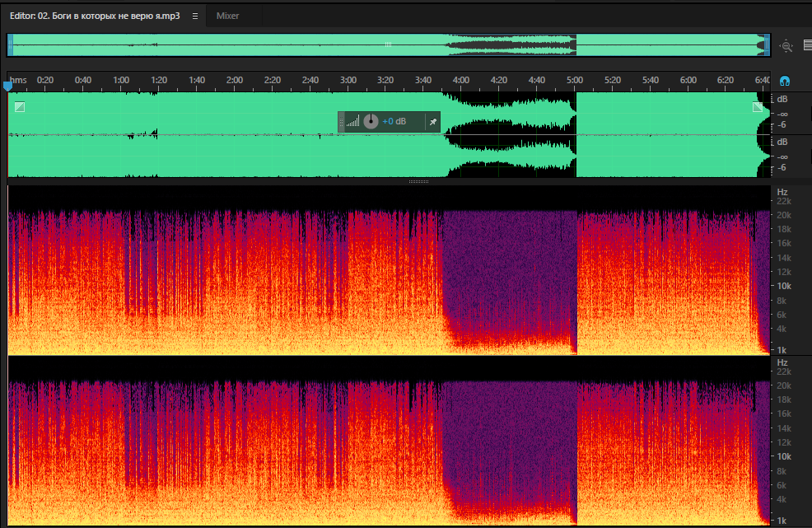
Task: Switch to the Mixer tab
Action: (x=227, y=16)
